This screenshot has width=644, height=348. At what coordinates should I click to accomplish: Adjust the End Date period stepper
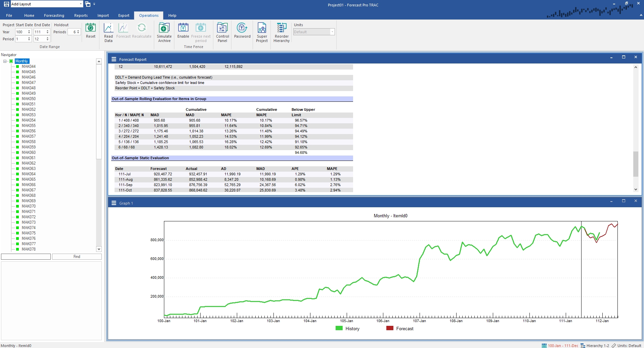(x=48, y=39)
